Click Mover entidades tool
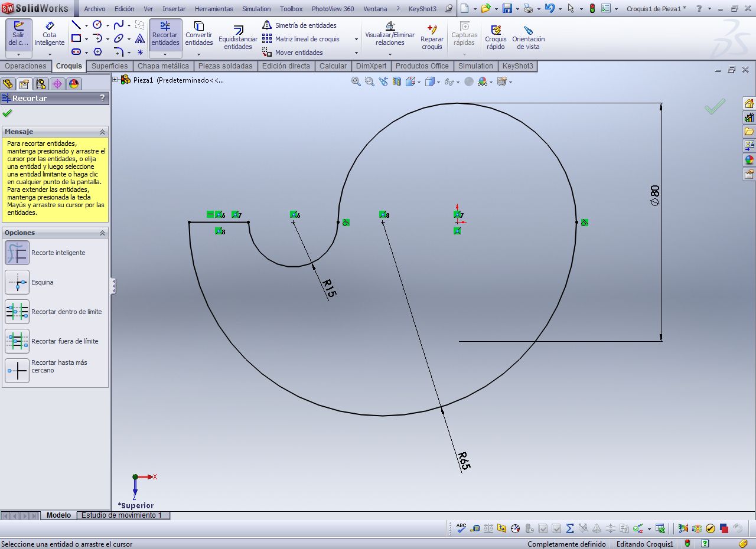756x549 pixels. [x=293, y=53]
